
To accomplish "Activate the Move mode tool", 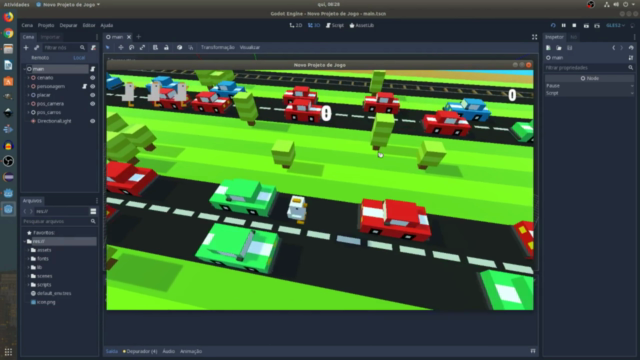I will tap(121, 47).
